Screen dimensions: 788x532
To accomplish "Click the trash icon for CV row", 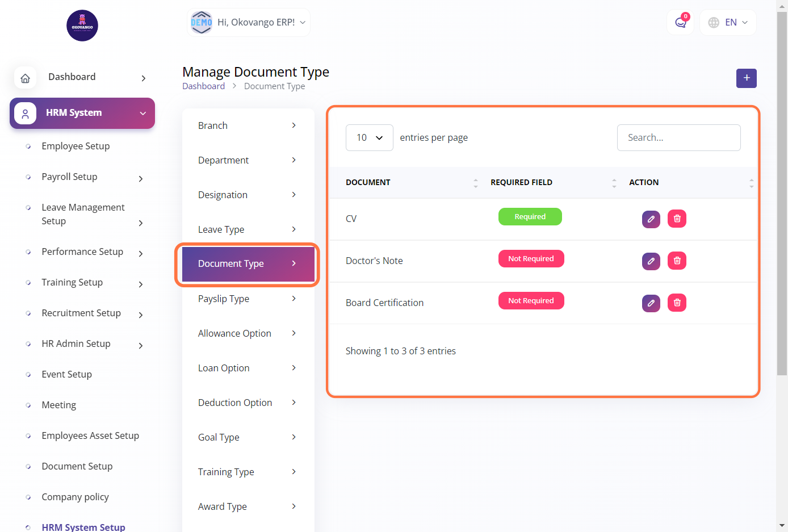I will click(x=677, y=219).
